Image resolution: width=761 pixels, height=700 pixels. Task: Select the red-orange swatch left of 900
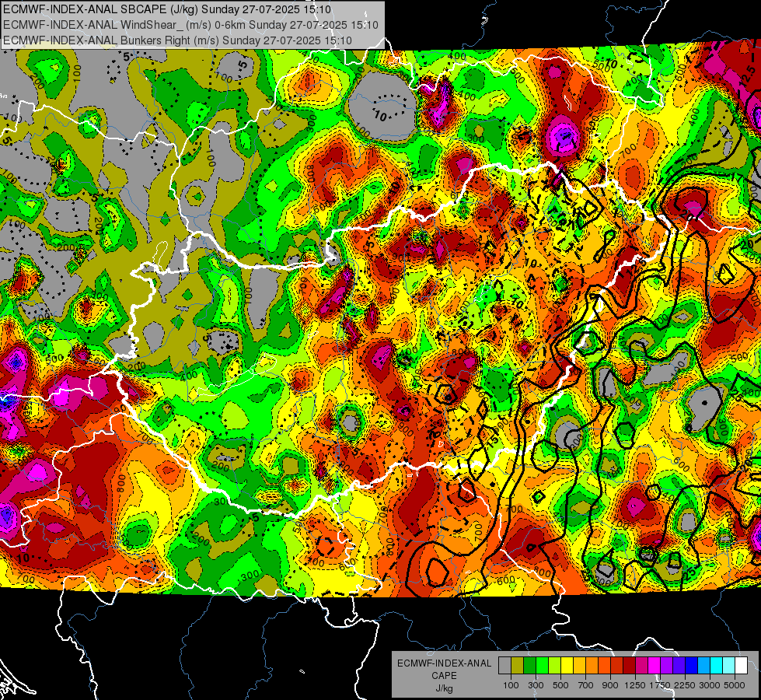[x=604, y=666]
